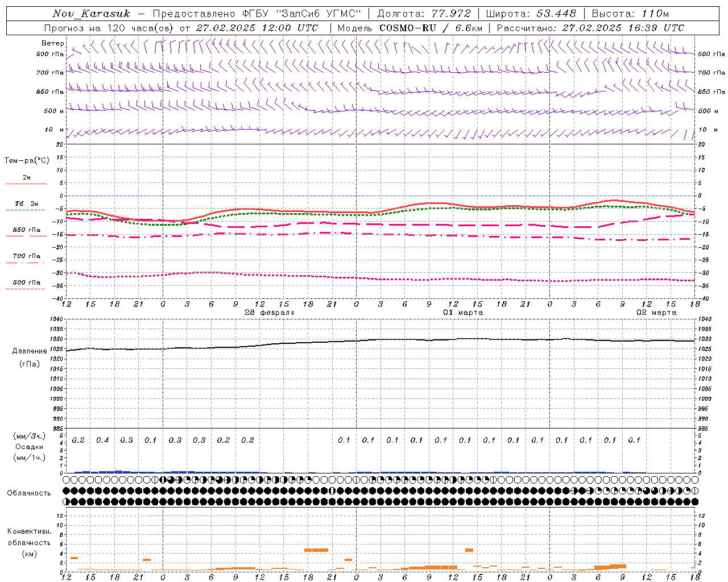
Task: Click the pink dotted line sample under 500 гПа legend
Action: (26, 289)
